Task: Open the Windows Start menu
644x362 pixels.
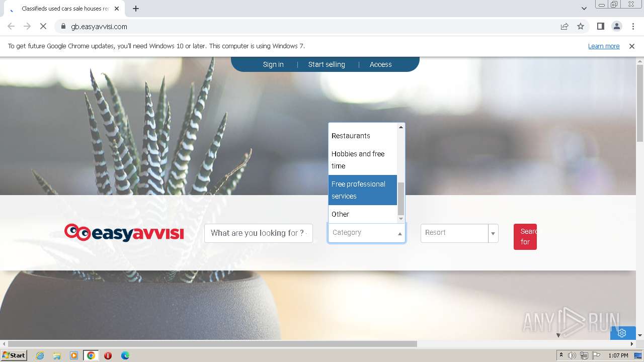Action: click(x=14, y=355)
